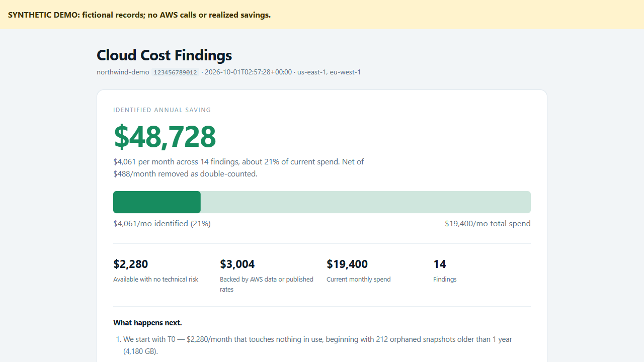This screenshot has width=644, height=362.
Task: Click the $4,061/mo identified (21%) label
Action: (162, 223)
